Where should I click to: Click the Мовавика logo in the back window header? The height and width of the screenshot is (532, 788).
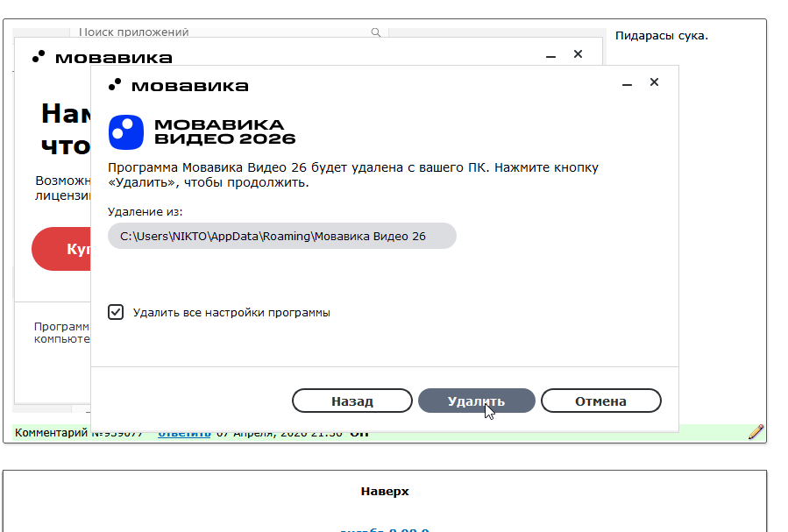pos(102,58)
